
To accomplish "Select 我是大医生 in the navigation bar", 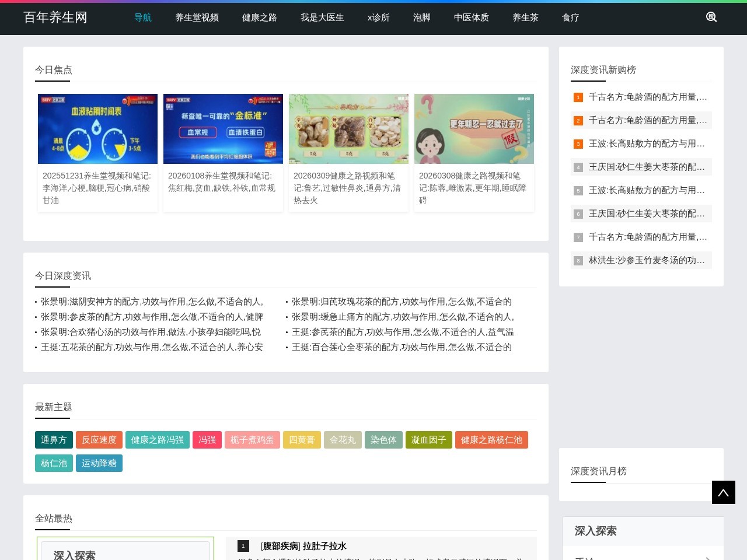I will point(322,17).
